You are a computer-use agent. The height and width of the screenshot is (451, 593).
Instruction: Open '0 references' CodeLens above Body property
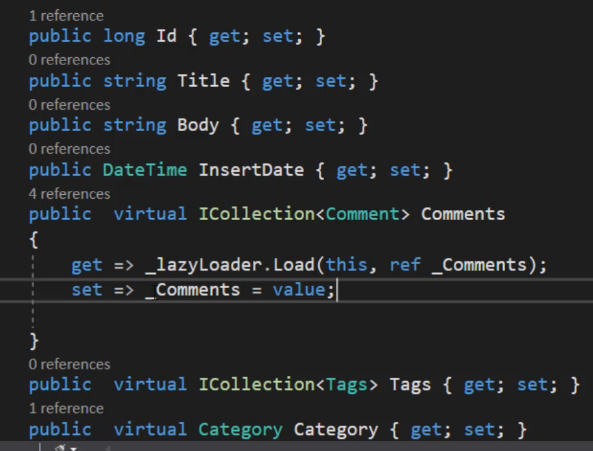click(70, 105)
